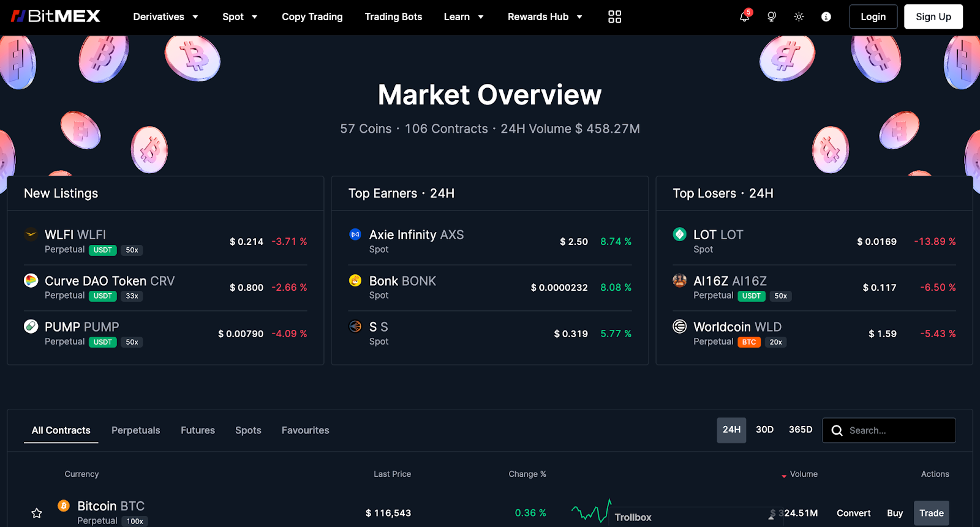Click the $ 116,543 Bitcoin last price
The height and width of the screenshot is (527, 980).
coord(388,513)
